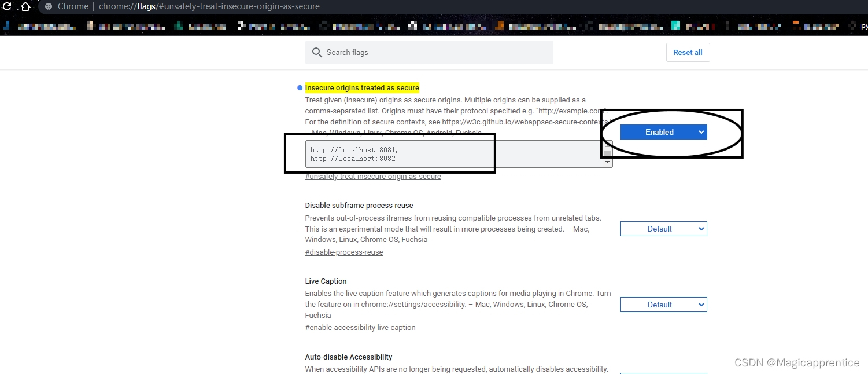
Task: Open Default dropdown for Disable subframe process reuse
Action: coord(663,229)
